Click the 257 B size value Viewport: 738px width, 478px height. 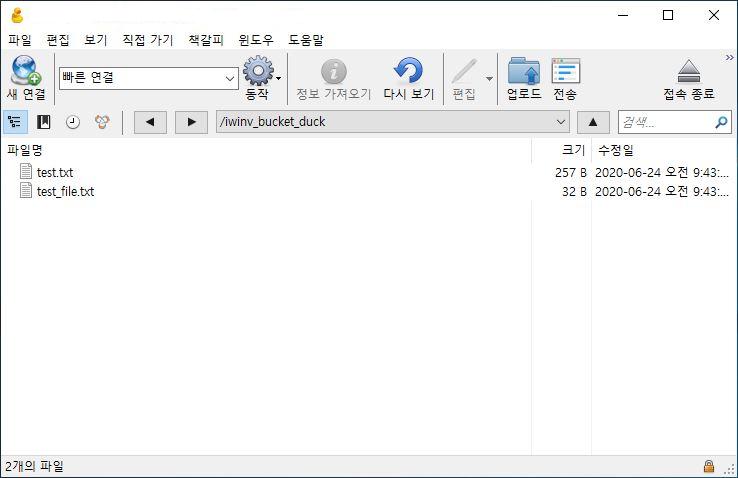pos(570,173)
